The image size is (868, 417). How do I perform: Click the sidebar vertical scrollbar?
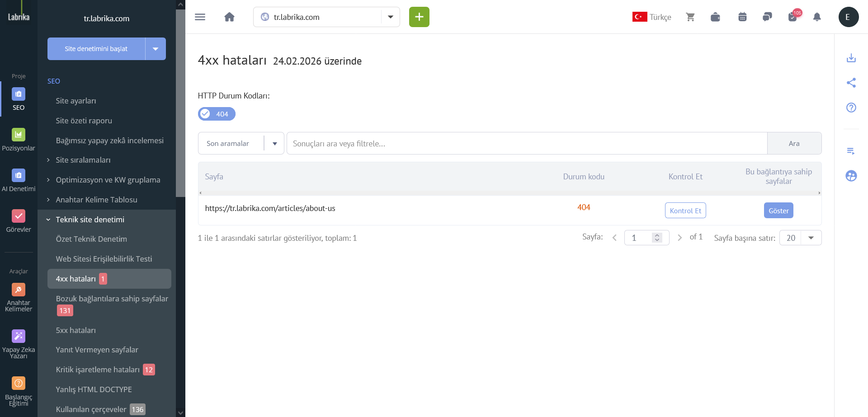pos(180,103)
